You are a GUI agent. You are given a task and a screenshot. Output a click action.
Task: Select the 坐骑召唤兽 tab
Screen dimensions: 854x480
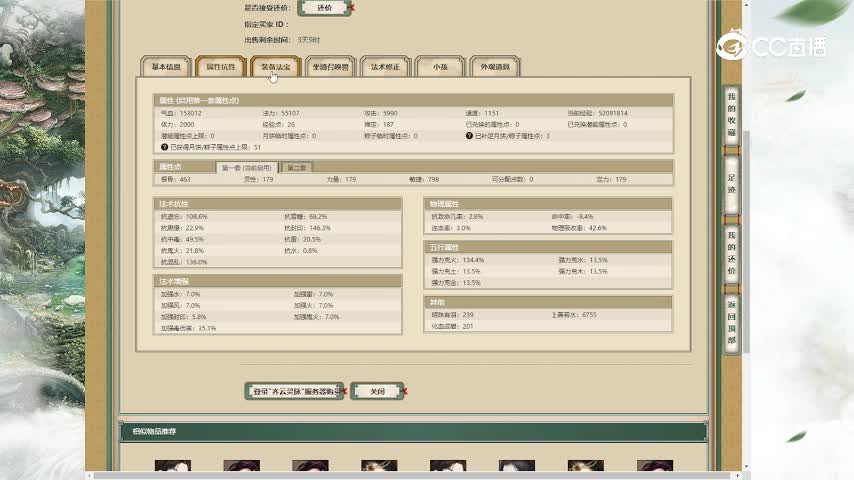pyautogui.click(x=329, y=67)
